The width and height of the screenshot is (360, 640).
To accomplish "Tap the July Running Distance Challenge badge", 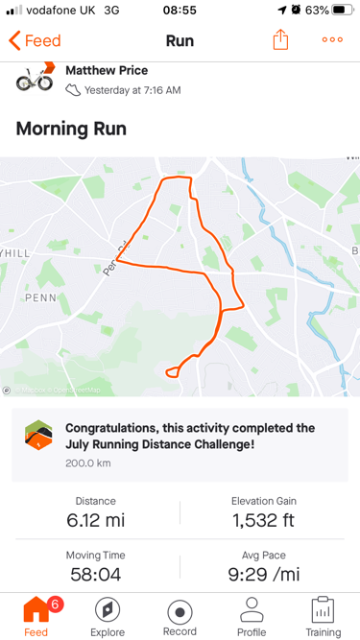I will [38, 435].
